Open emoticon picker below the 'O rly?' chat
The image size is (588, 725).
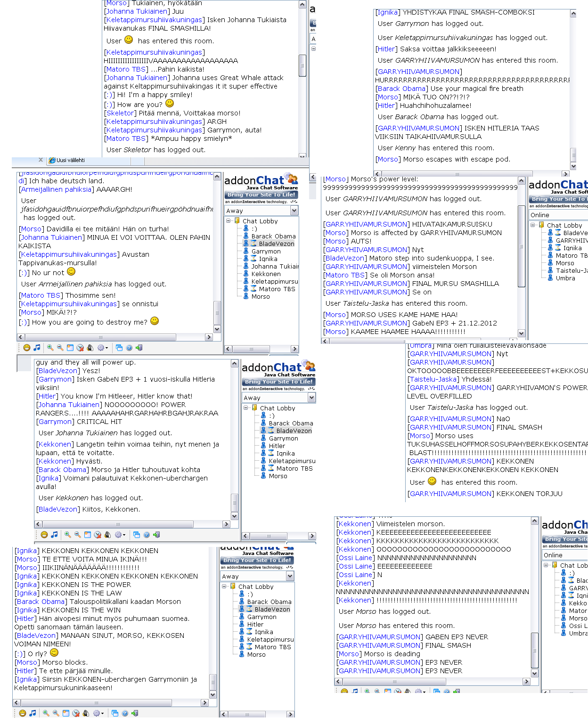tap(23, 713)
